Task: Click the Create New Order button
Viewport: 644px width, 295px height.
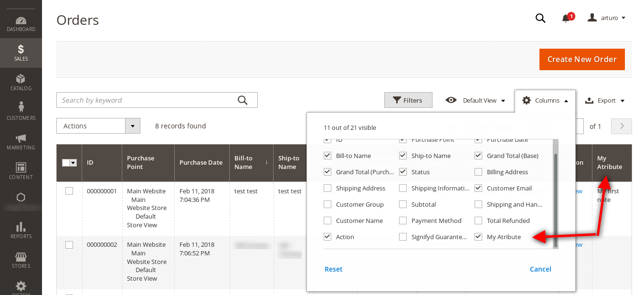Action: click(581, 59)
